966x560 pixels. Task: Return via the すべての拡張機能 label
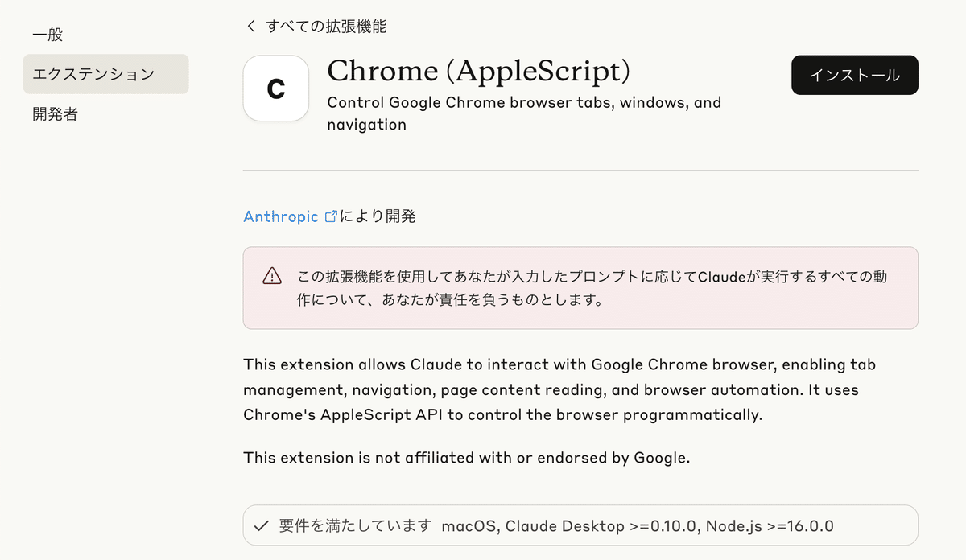327,26
